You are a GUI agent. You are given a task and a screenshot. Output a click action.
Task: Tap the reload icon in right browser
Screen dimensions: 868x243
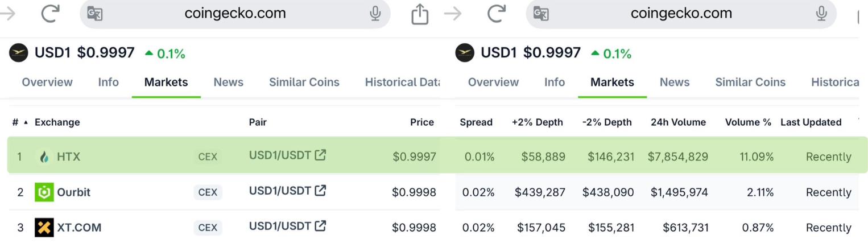[x=496, y=13]
